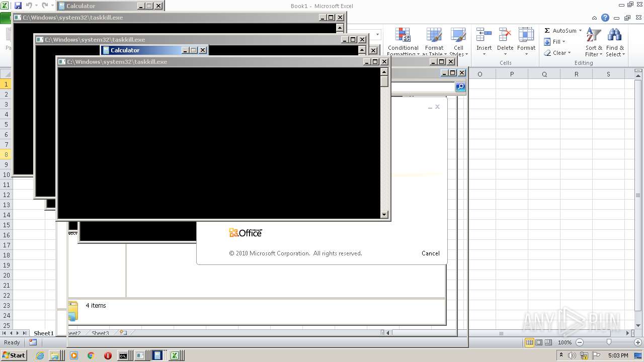Switch to Calculator taskbar button
The image size is (644, 362).
[x=157, y=355]
